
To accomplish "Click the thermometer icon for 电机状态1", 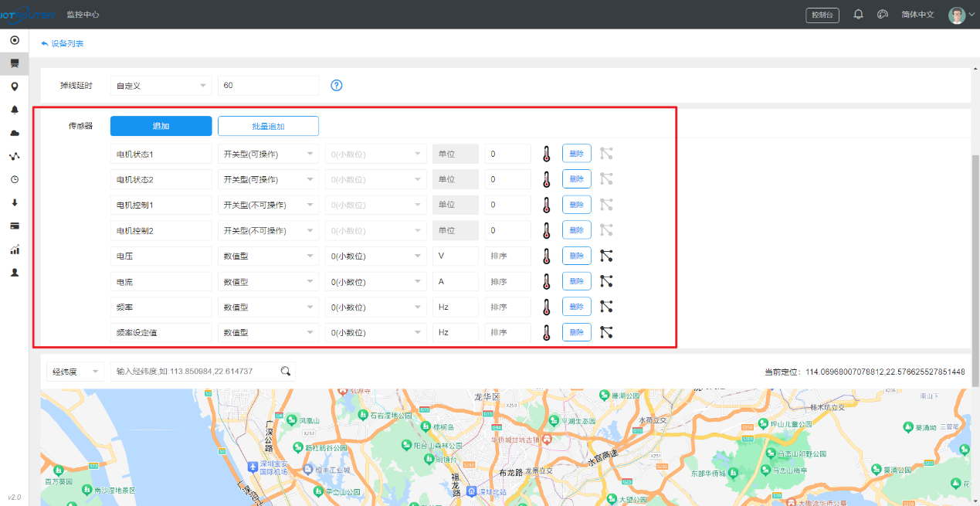I will coord(547,154).
